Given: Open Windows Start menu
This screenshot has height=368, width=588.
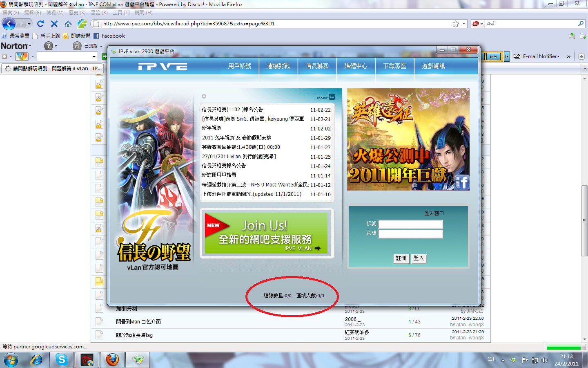Looking at the screenshot, I should (x=11, y=360).
